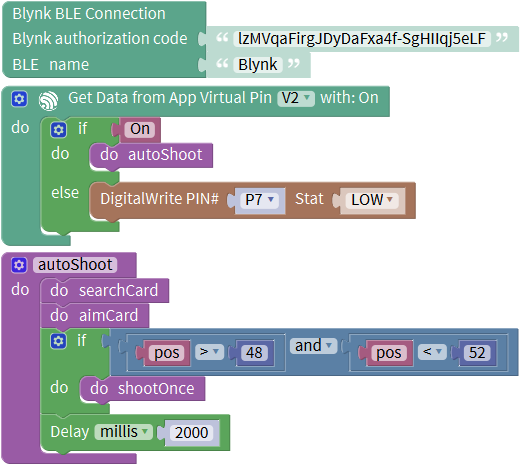
Task: Open gear settings on the On if-block
Action: 59,130
